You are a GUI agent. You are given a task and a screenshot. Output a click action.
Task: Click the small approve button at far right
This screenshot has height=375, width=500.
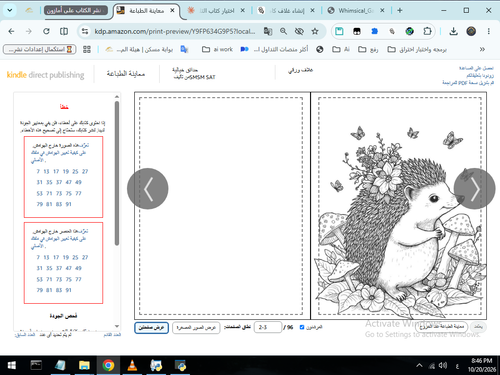pos(479,327)
